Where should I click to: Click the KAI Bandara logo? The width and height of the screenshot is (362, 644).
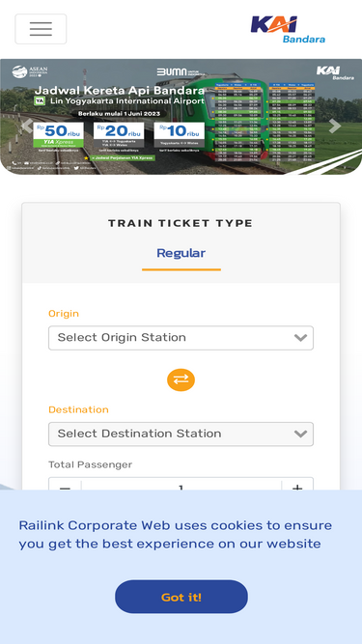coord(288,29)
